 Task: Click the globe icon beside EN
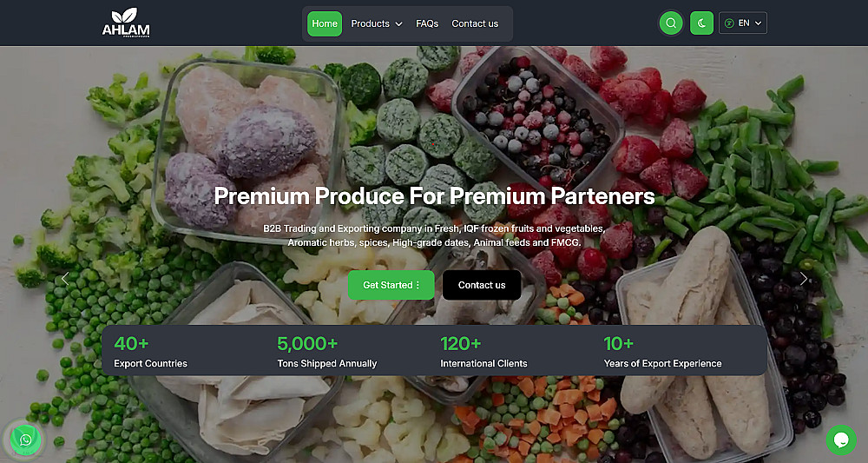click(x=730, y=23)
